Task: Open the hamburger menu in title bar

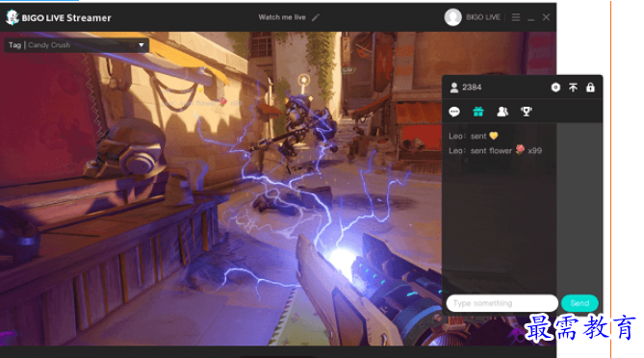Action: [516, 17]
